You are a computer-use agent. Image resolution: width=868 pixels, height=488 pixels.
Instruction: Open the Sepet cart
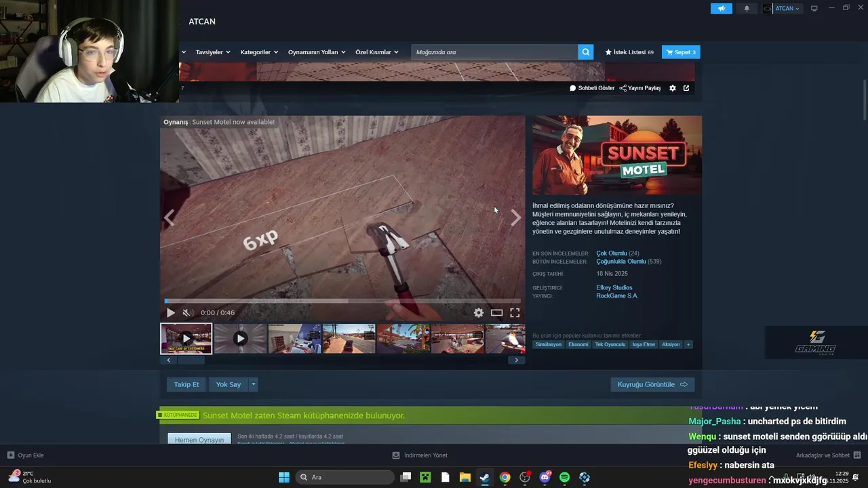tap(681, 52)
